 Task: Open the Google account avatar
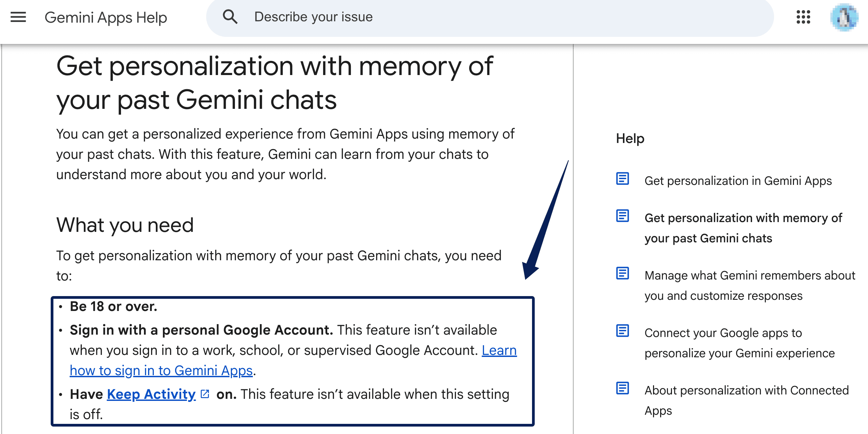coord(844,18)
